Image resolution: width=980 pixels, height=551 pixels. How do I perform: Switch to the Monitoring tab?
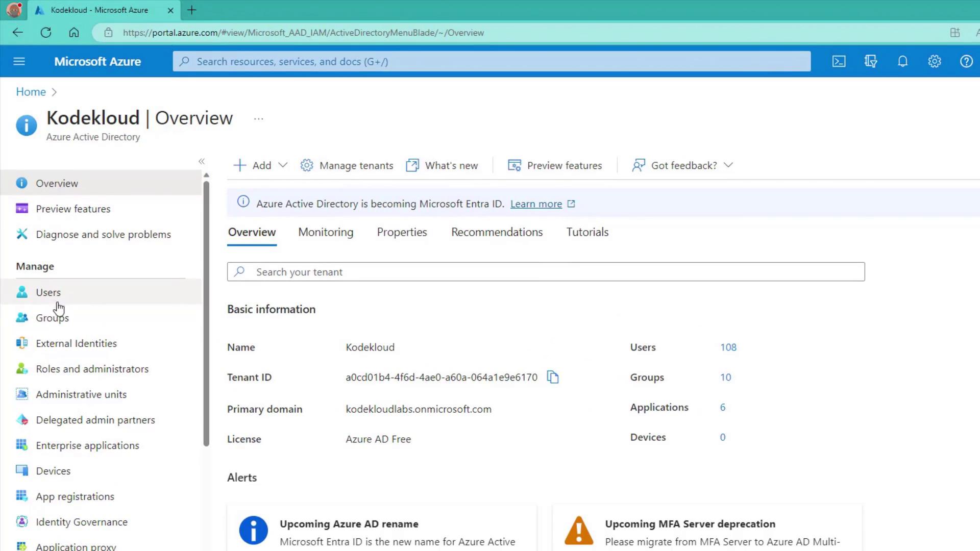tap(326, 232)
